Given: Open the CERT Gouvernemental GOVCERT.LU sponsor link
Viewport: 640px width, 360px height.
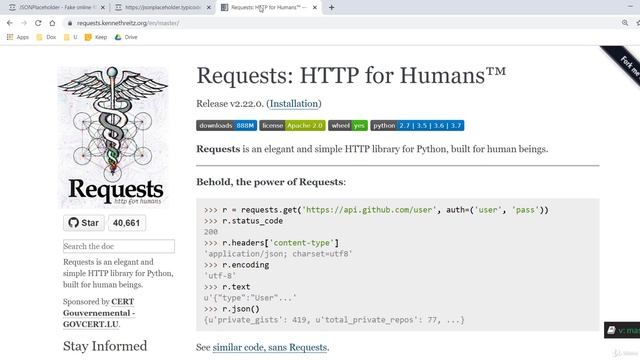Looking at the screenshot, I should 99,313.
